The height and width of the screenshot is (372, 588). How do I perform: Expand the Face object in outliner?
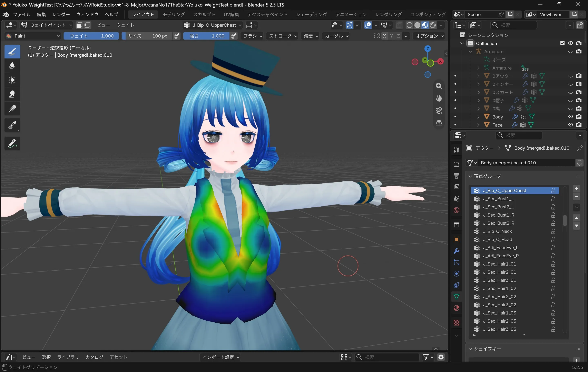[x=478, y=125]
